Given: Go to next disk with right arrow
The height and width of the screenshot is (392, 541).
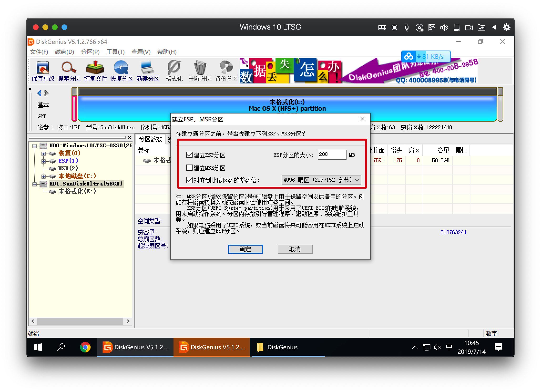Looking at the screenshot, I should tap(46, 93).
